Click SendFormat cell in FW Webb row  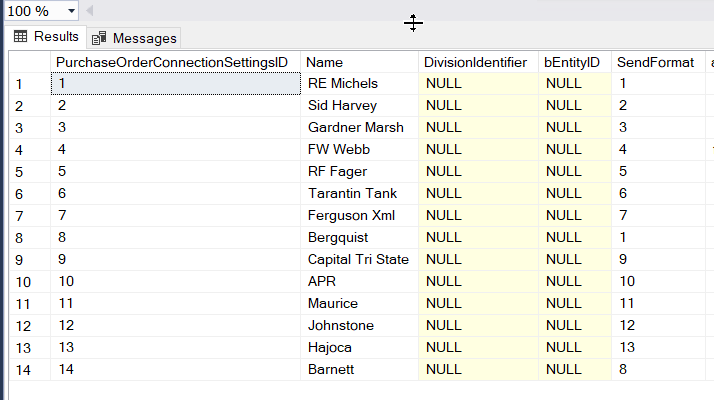click(x=658, y=149)
